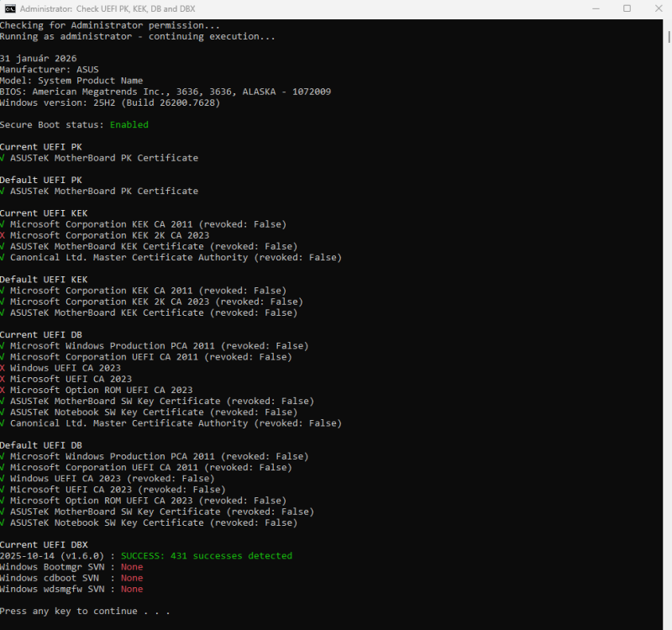672x630 pixels.
Task: Click the vertical scrollbar thumb
Action: (669, 37)
